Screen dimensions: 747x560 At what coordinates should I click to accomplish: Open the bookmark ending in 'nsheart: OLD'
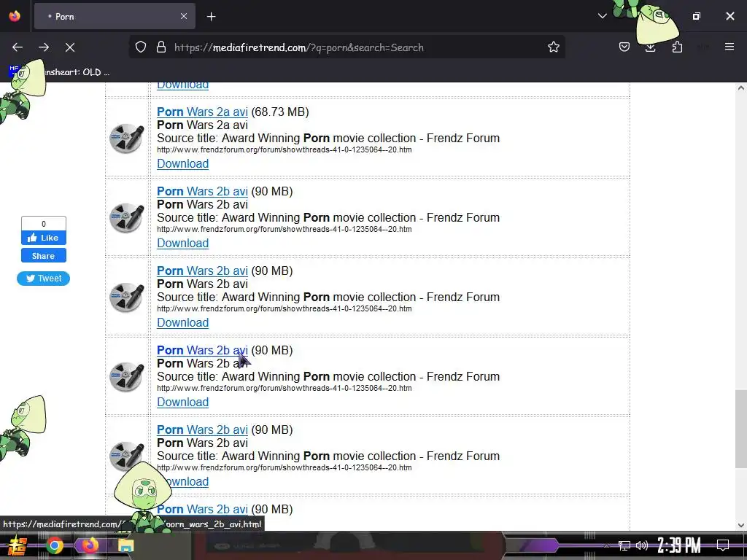pos(60,72)
